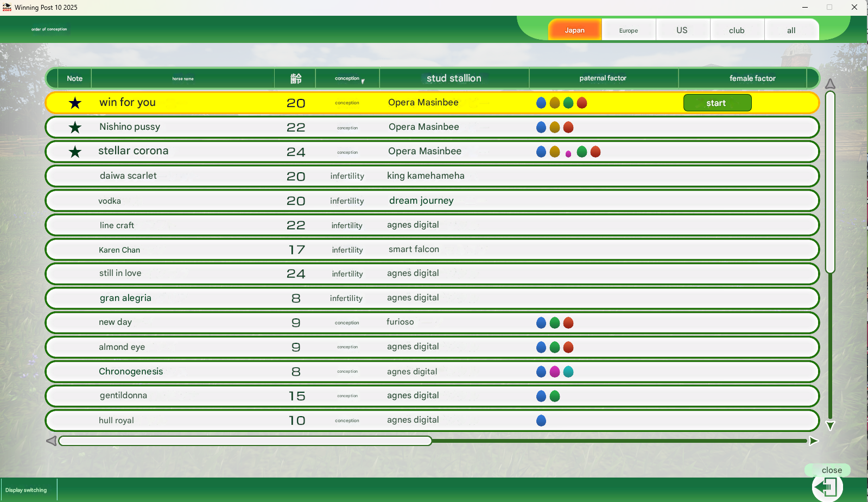Select the horse name almond eye
Image resolution: width=868 pixels, height=502 pixels.
click(122, 347)
